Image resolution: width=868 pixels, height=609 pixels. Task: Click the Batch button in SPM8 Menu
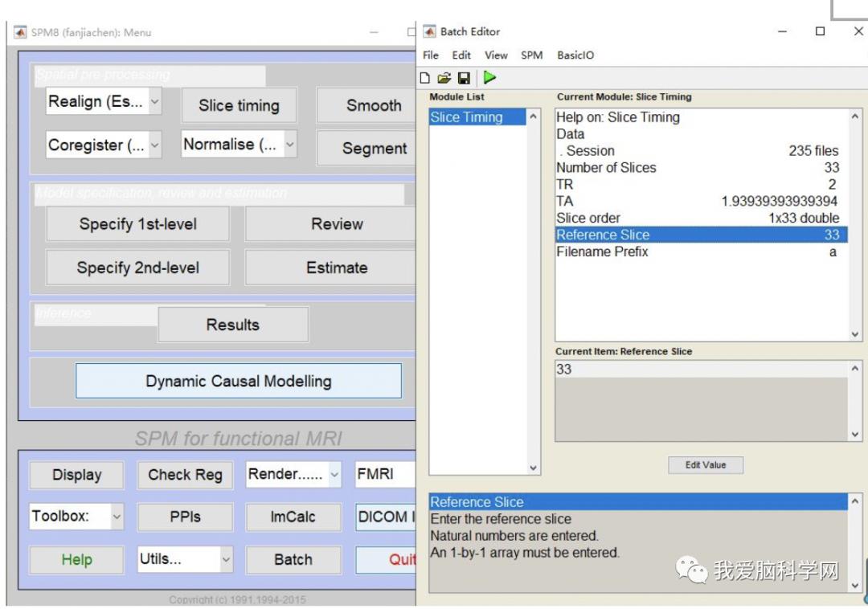point(293,560)
